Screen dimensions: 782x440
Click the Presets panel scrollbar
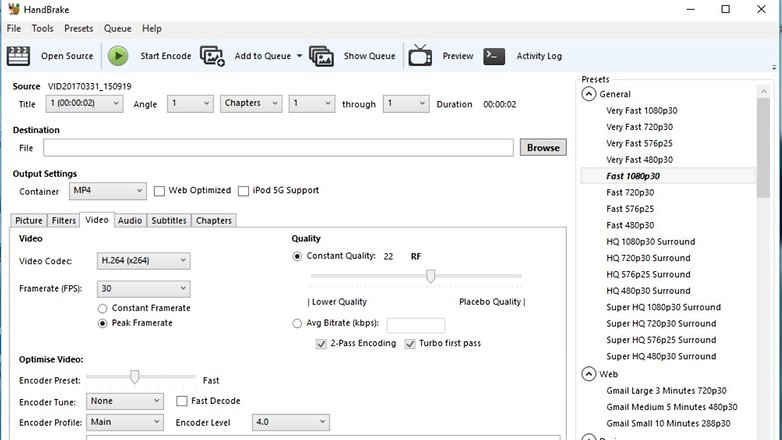pos(763,148)
